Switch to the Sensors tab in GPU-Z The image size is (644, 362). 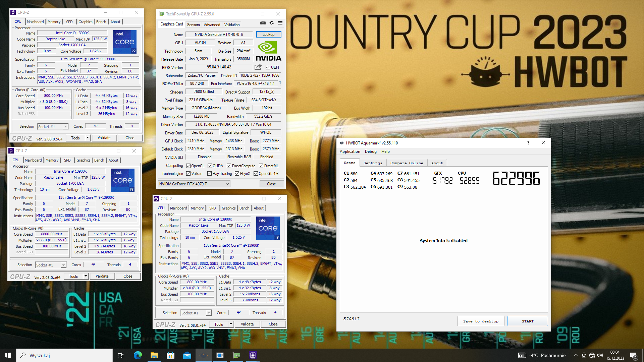(x=193, y=25)
